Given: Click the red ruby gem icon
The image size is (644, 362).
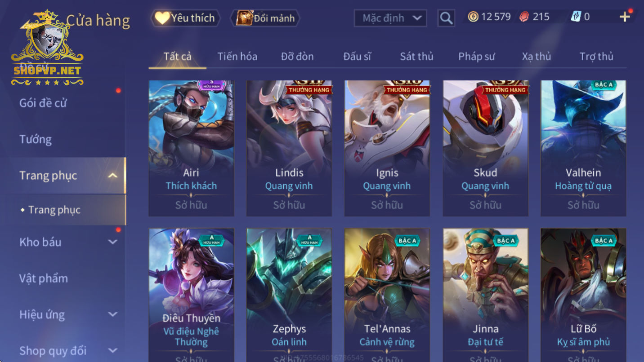Looking at the screenshot, I should point(524,17).
